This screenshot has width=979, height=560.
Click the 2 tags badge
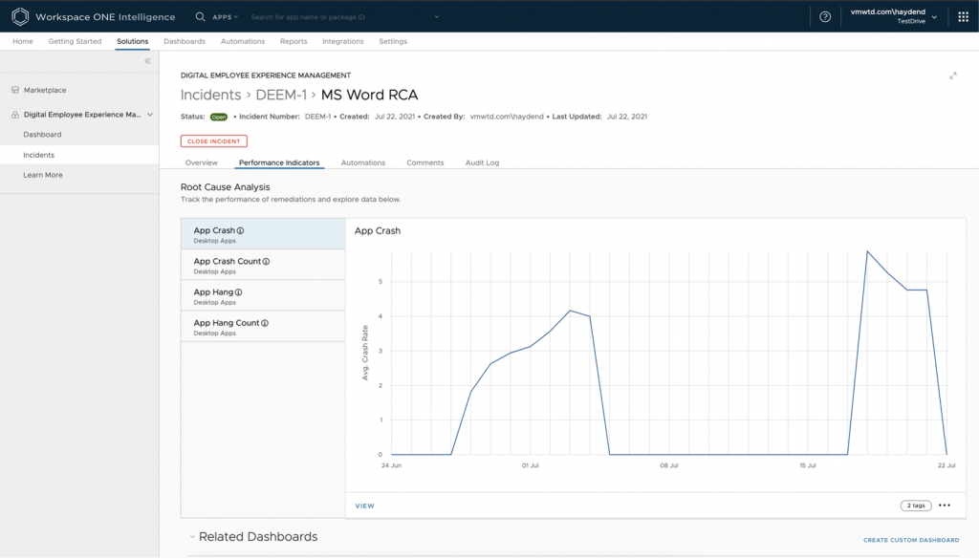(915, 506)
